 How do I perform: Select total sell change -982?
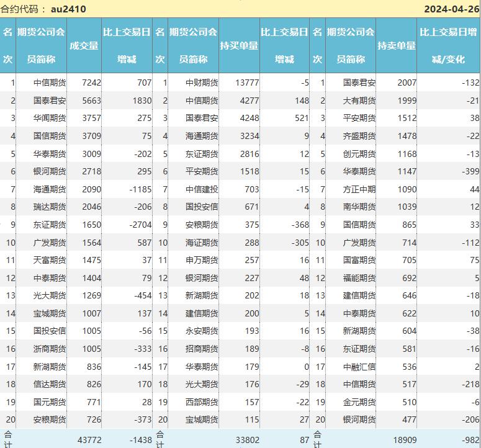pyautogui.click(x=470, y=440)
